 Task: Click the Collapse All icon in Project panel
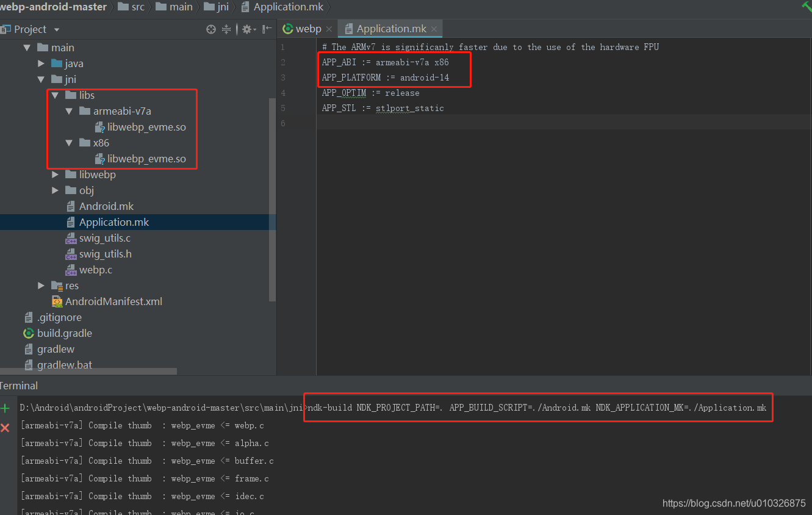[x=226, y=29]
